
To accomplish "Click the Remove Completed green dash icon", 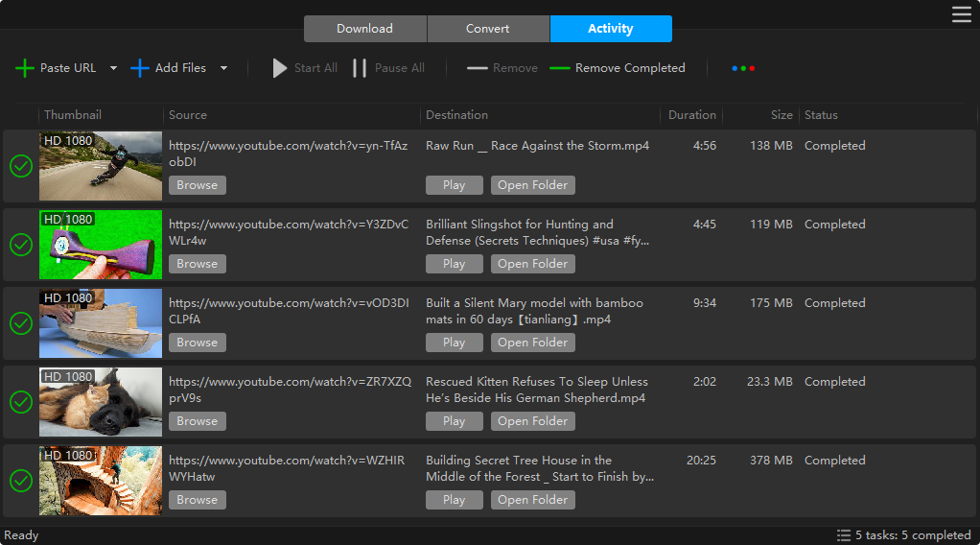I will click(560, 68).
